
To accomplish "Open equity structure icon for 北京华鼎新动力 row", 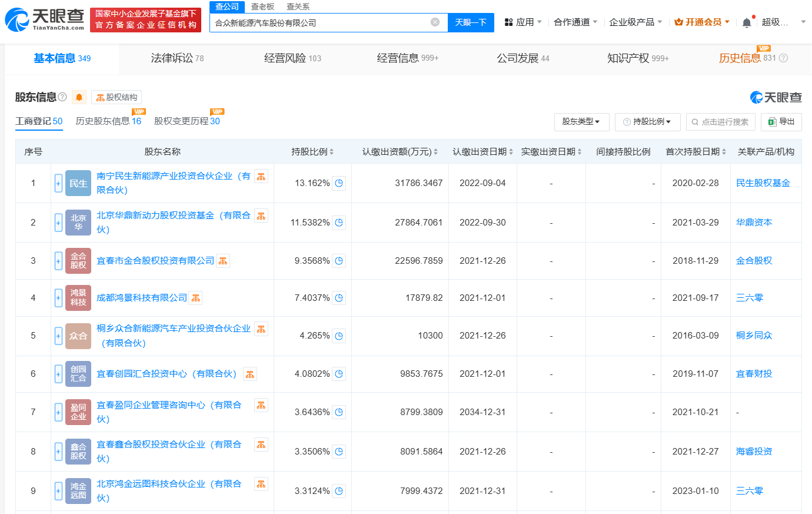I will (x=261, y=215).
